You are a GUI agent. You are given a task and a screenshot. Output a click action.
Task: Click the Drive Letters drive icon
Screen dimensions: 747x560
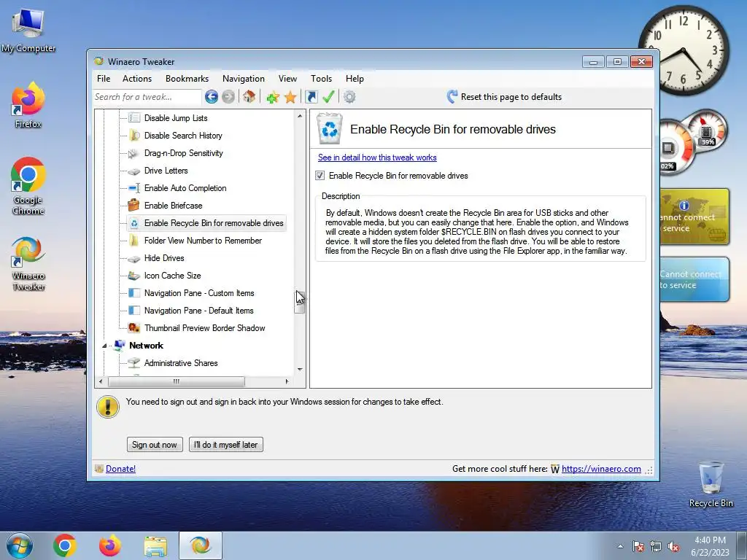(x=134, y=171)
